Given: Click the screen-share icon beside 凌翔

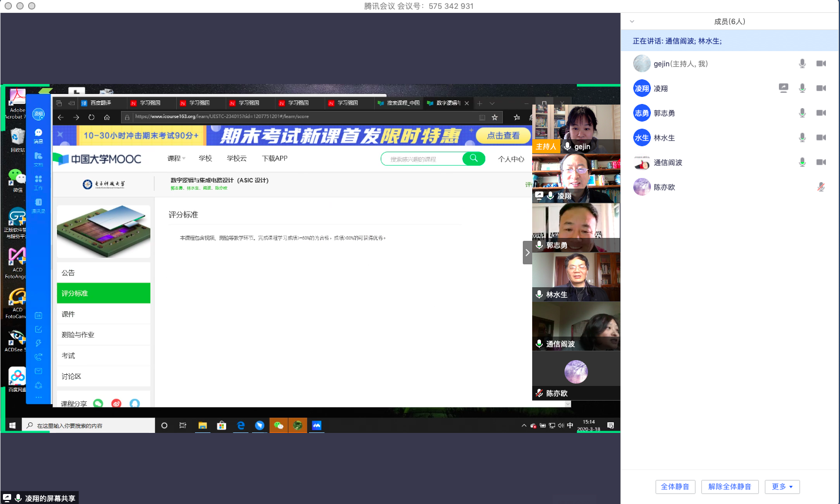Looking at the screenshot, I should click(783, 88).
